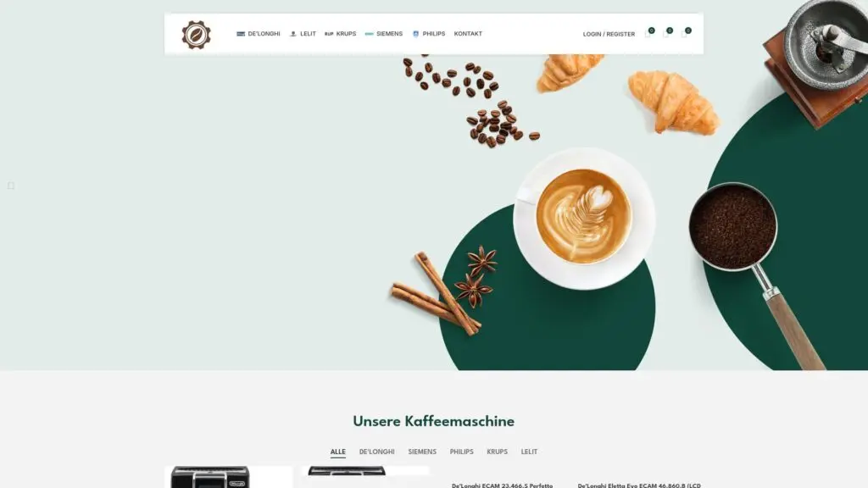Open the Kontakt page
Image resolution: width=868 pixels, height=488 pixels.
pos(468,34)
